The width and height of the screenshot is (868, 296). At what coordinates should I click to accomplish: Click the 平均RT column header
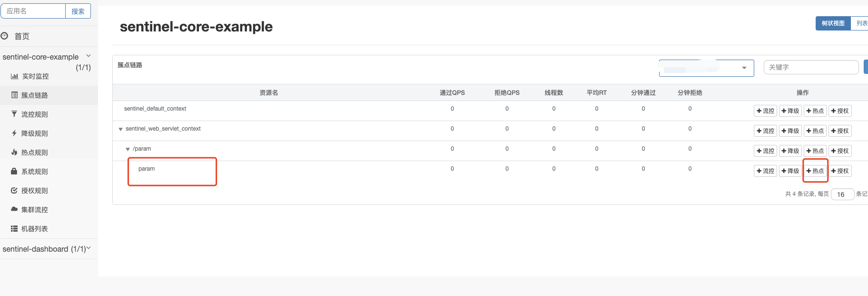597,92
